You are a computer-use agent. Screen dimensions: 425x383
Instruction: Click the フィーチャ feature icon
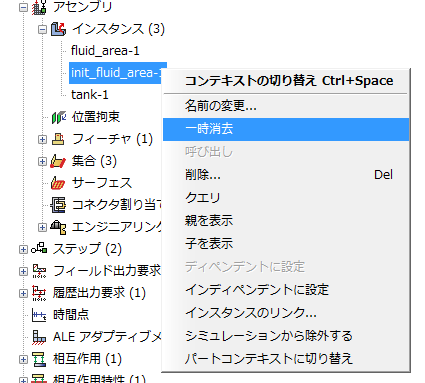(58, 139)
